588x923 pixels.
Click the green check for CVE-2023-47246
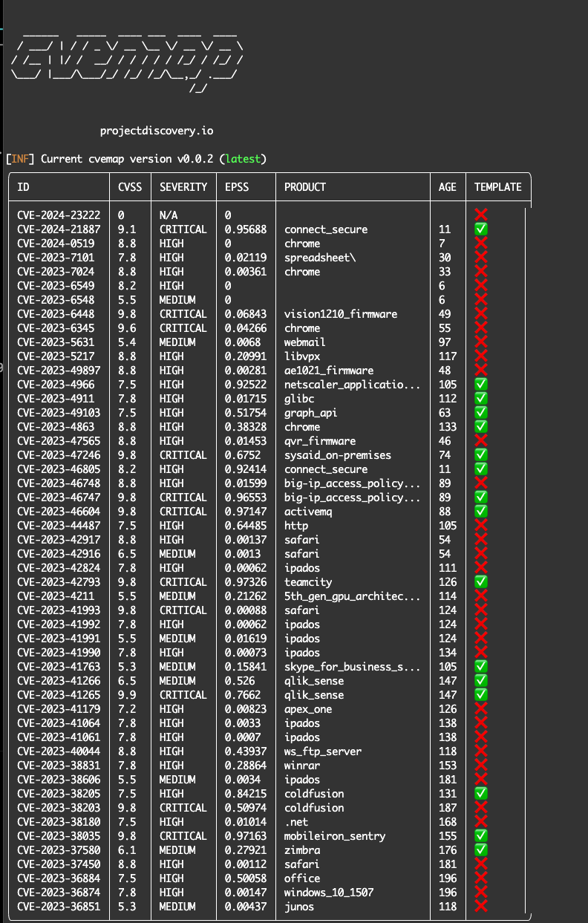click(x=481, y=455)
